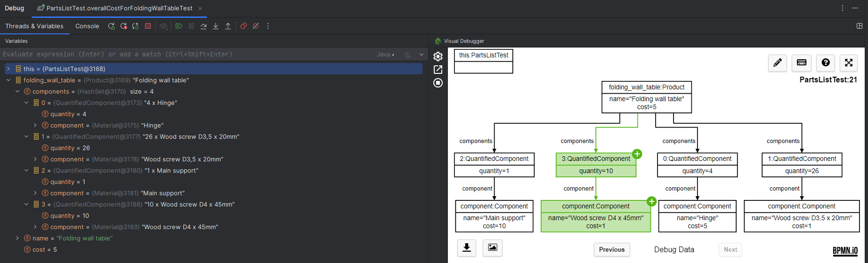Rerun the debug session
The image size is (868, 263).
(x=111, y=26)
